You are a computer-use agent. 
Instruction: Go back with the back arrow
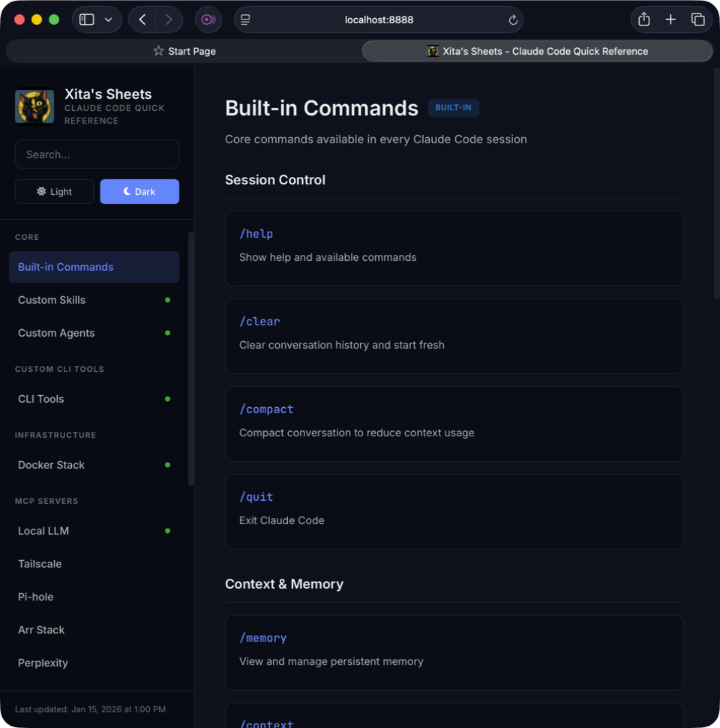pyautogui.click(x=142, y=19)
